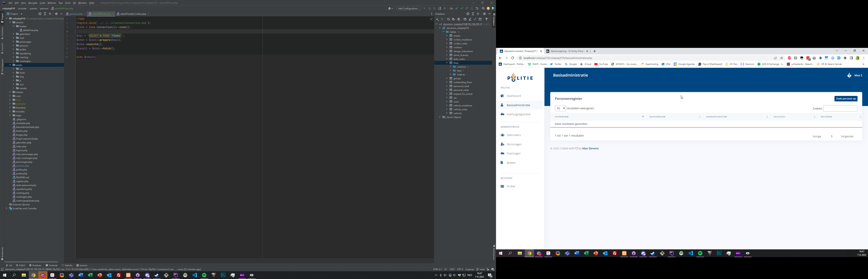The image size is (868, 279).
Task: Click the Zoek persoon op button
Action: (846, 99)
